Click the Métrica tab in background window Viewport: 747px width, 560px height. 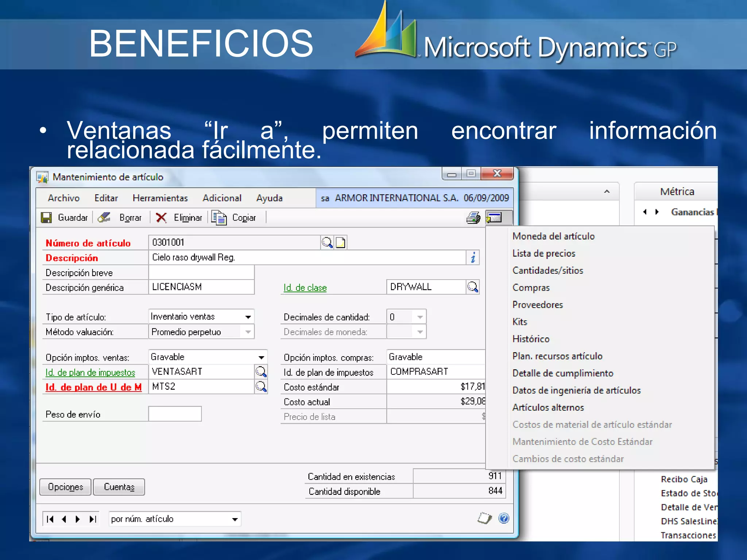coord(677,191)
